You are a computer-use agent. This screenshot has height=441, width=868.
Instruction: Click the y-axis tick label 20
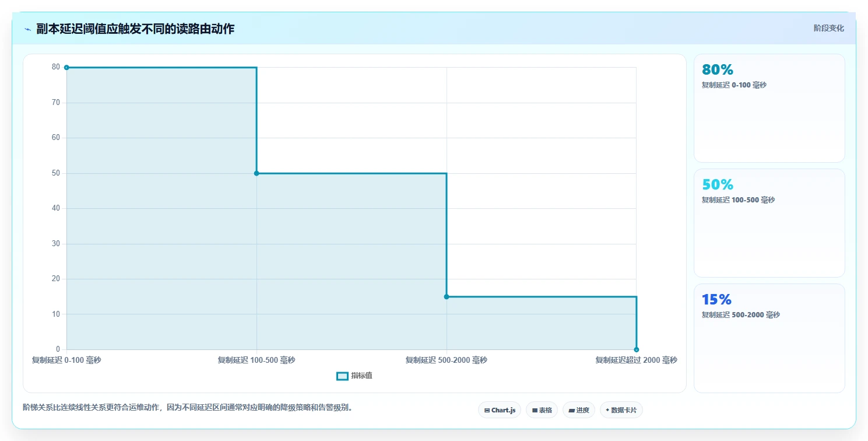(x=56, y=279)
